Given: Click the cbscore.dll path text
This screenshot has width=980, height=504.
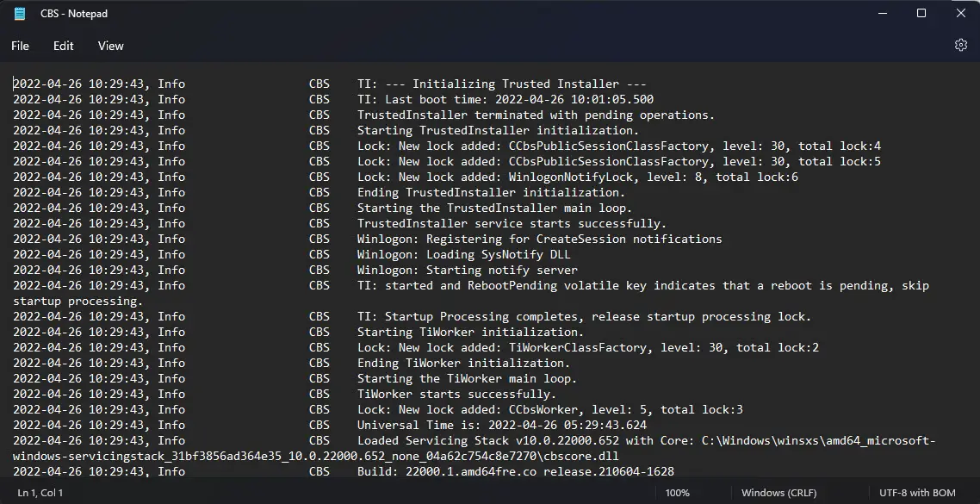Looking at the screenshot, I should coord(316,456).
